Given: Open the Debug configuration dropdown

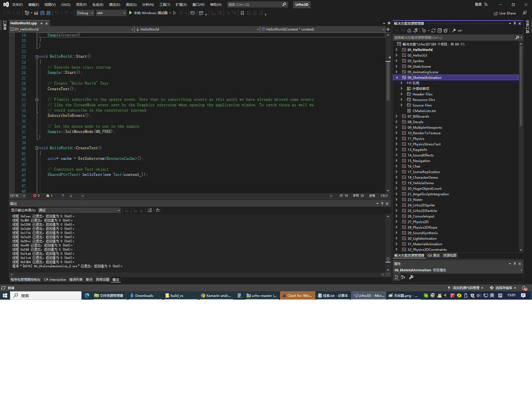Looking at the screenshot, I should 85,13.
